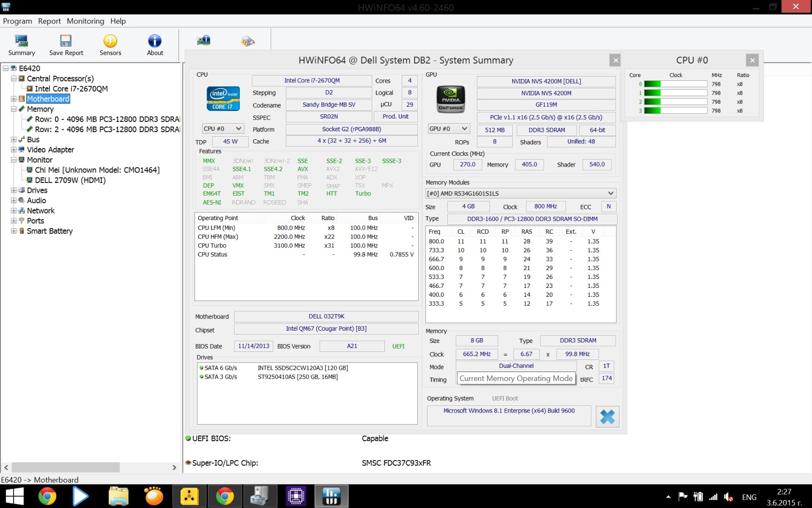Click the tree scrollbar left arrow
Screen dimensions: 812x508
click(x=6, y=468)
